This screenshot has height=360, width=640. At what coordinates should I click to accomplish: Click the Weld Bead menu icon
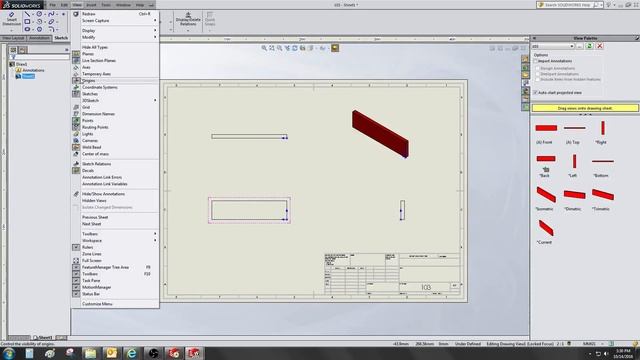click(x=76, y=147)
